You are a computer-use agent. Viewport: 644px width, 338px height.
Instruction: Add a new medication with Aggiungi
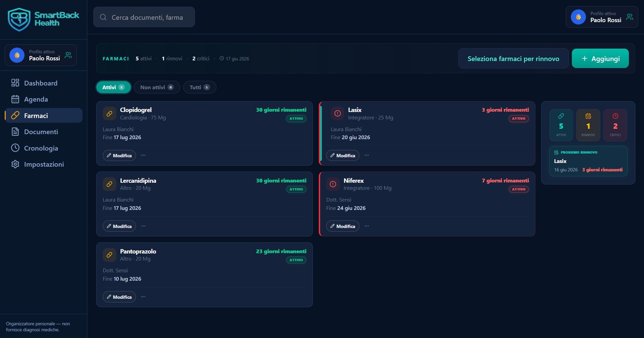tap(600, 58)
